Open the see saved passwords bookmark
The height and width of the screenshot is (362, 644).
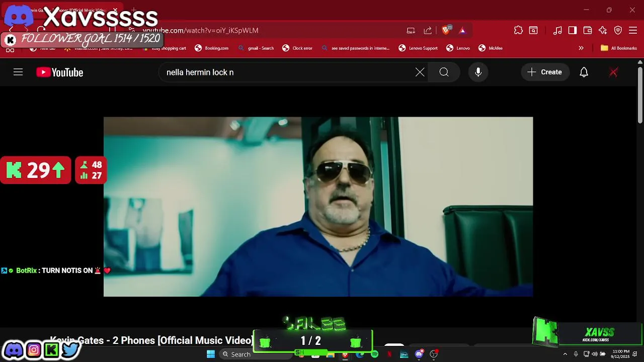coord(355,48)
